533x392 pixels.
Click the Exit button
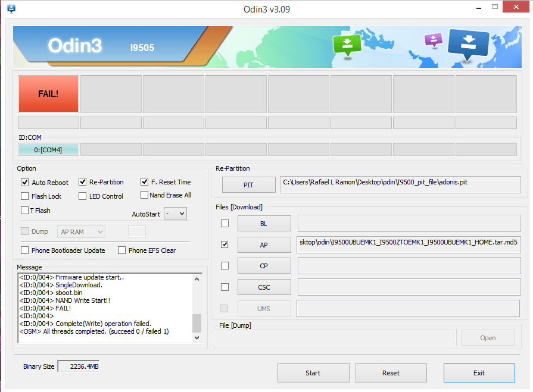[x=479, y=373]
